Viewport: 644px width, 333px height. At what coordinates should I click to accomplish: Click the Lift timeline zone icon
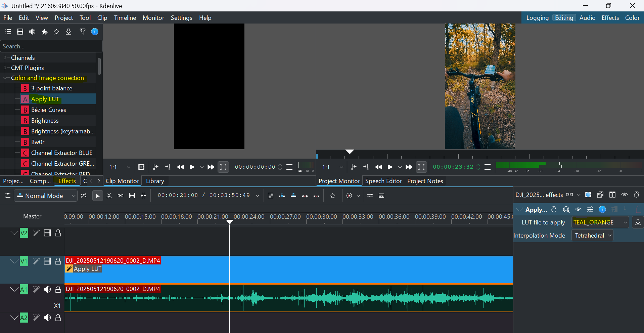[x=316, y=196]
